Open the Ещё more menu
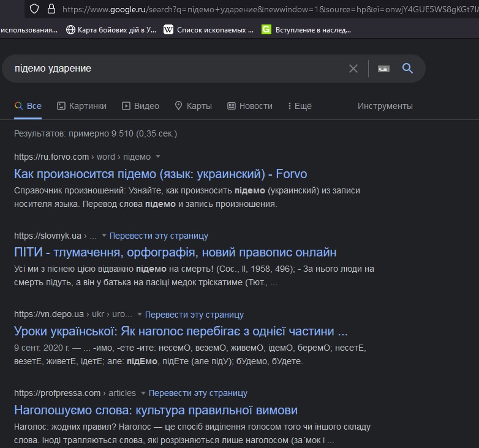 click(300, 106)
